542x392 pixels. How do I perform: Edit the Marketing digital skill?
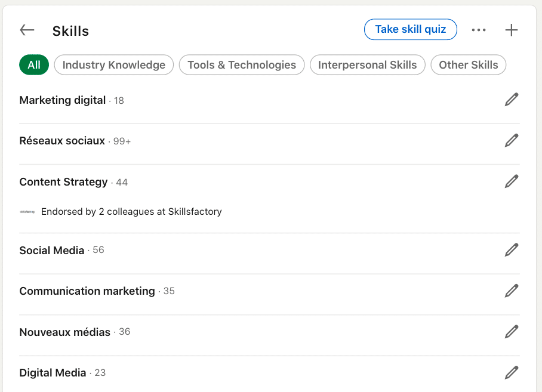(x=512, y=100)
